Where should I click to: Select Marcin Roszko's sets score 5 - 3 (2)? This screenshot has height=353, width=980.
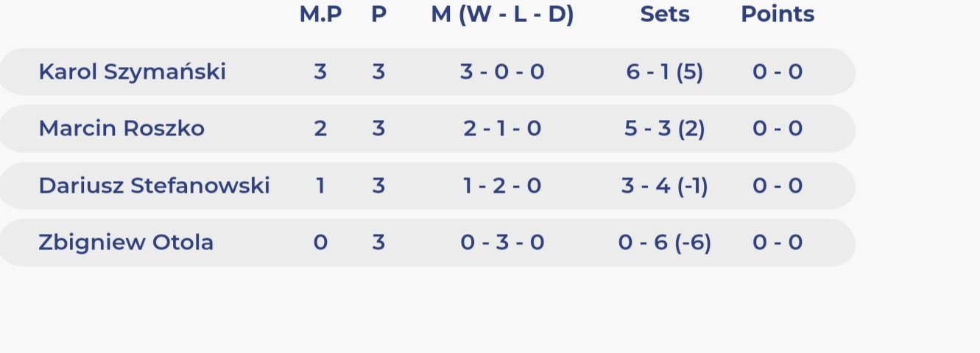point(665,129)
